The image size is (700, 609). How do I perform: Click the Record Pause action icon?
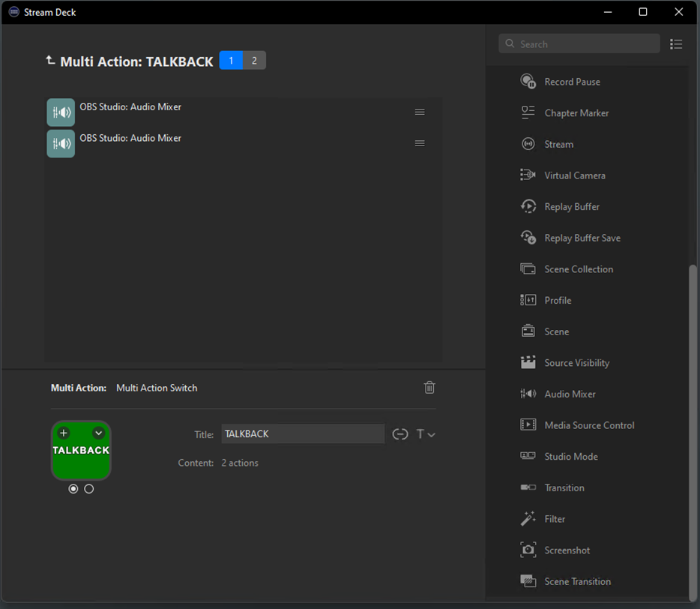point(528,82)
